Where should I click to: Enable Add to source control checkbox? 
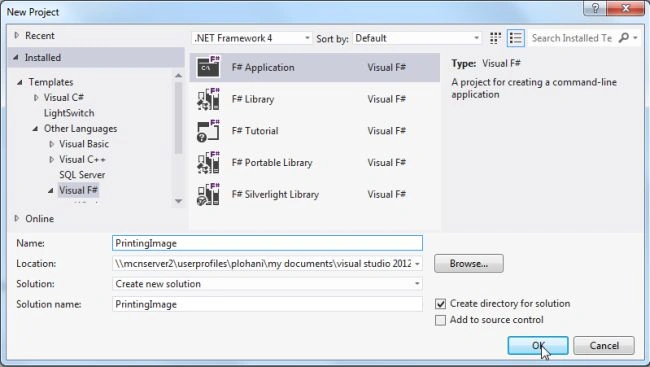pos(440,320)
